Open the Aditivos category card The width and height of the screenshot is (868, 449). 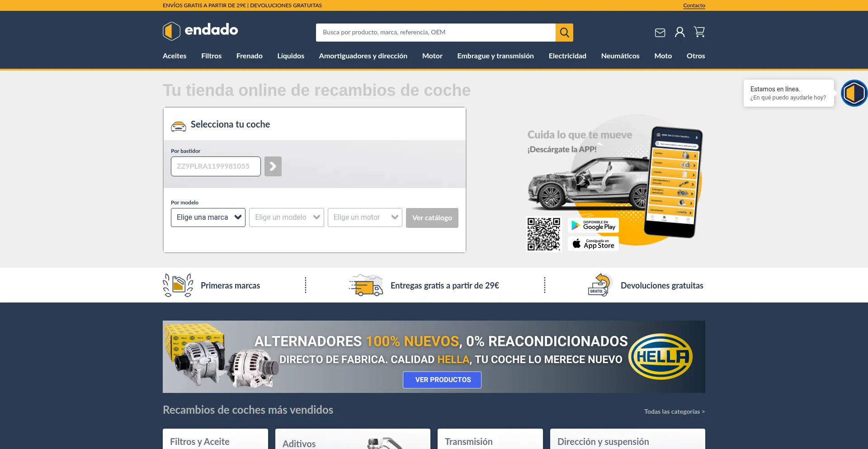tap(353, 439)
